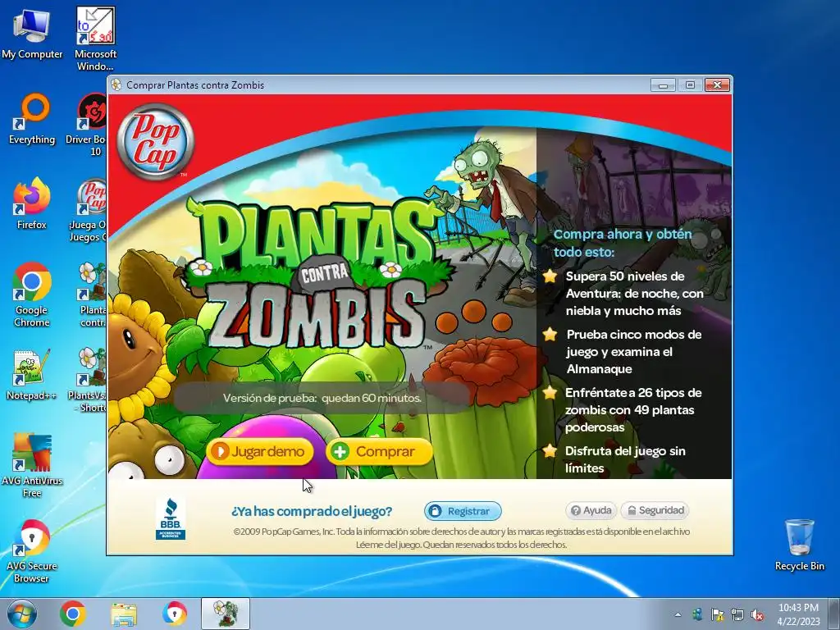The image size is (840, 630).
Task: Click the 'Enfréntate a 26 tipos de zombis' text
Action: [x=633, y=410]
